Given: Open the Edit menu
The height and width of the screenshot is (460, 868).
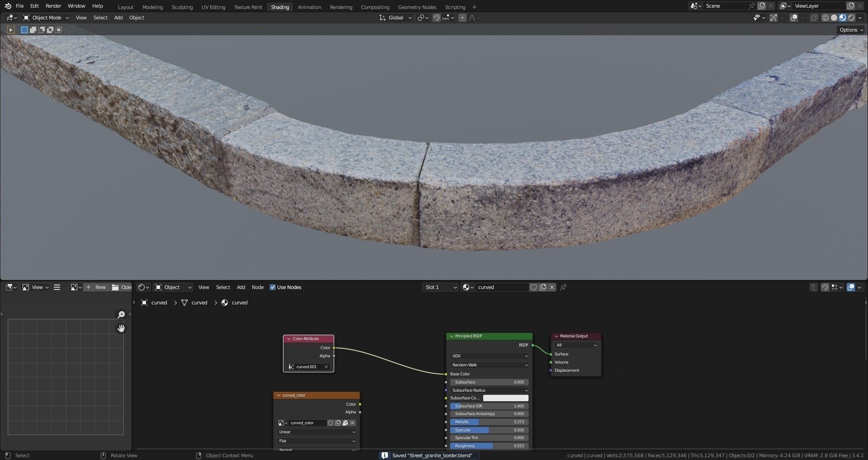Looking at the screenshot, I should 34,6.
